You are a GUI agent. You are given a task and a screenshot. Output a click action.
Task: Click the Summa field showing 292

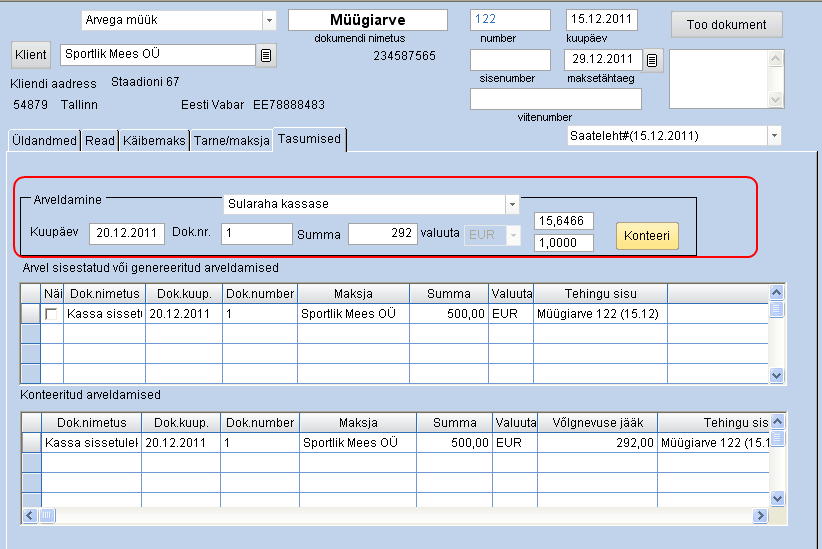383,233
